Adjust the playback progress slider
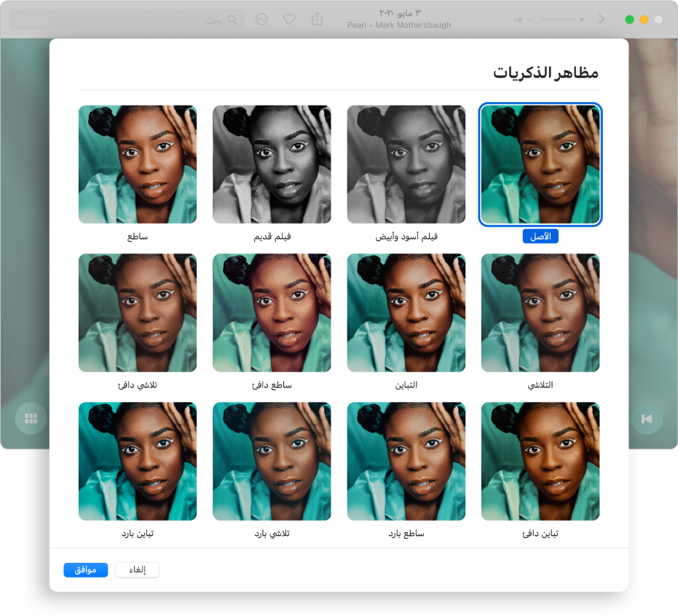This screenshot has width=678, height=616. (x=550, y=20)
